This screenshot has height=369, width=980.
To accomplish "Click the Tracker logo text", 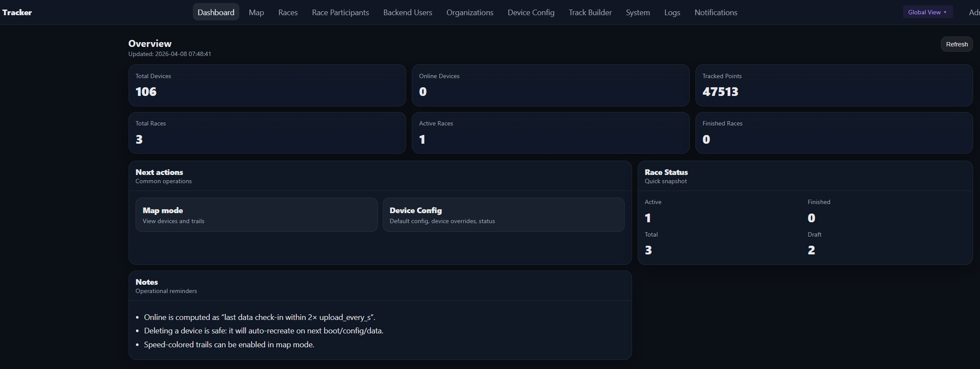I will click(x=17, y=13).
